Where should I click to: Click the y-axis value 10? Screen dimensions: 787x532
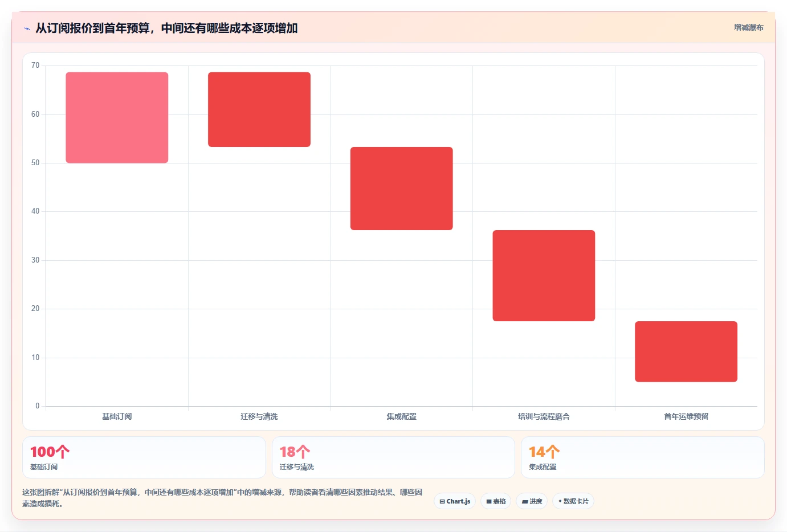point(35,358)
